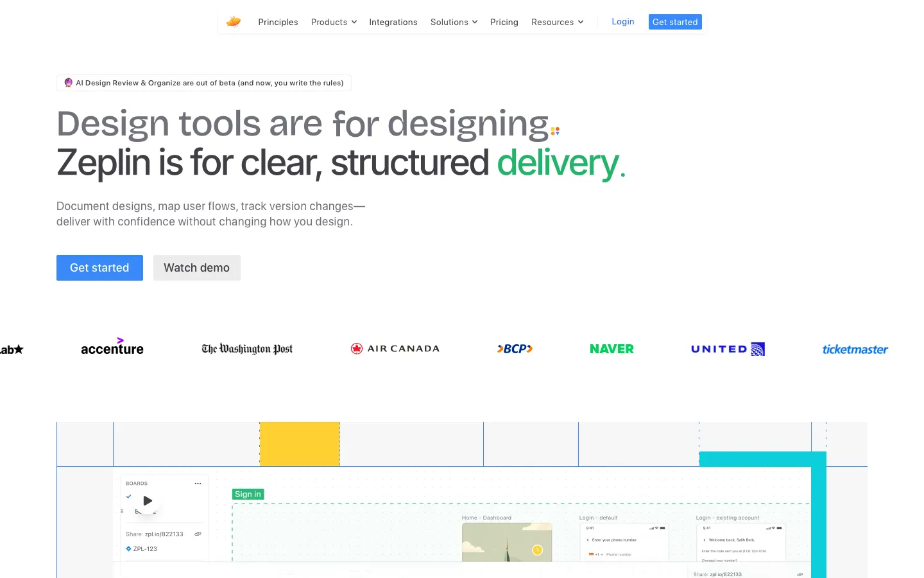Screen dimensions: 924x578
Task: Click the BCP logo
Action: [515, 349]
